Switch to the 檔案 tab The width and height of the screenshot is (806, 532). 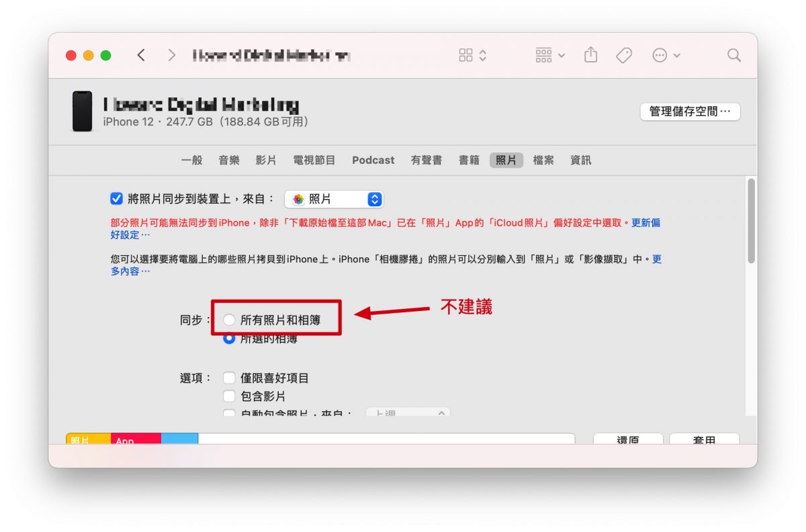coord(543,160)
